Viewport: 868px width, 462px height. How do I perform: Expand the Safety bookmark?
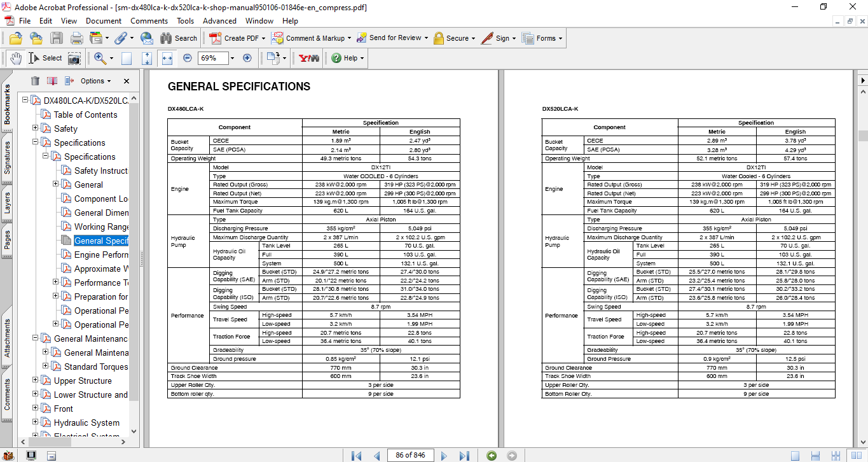point(36,129)
